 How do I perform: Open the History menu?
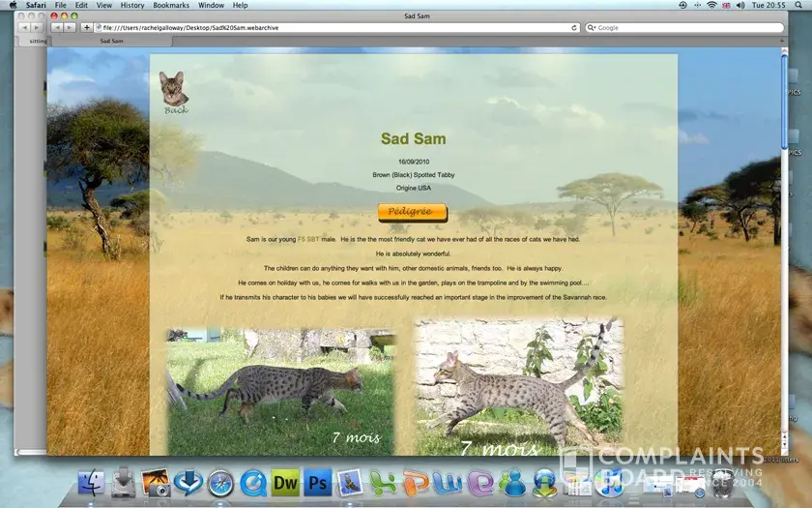point(132,5)
